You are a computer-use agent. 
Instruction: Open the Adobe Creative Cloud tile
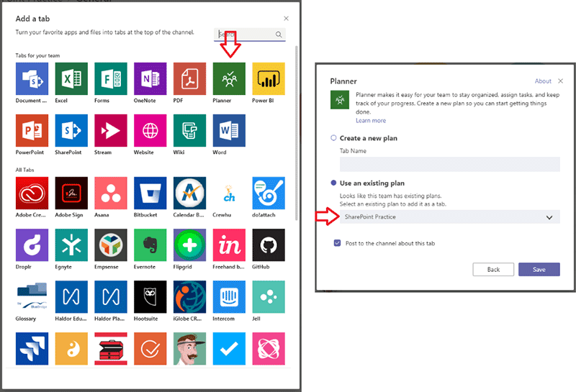click(32, 193)
